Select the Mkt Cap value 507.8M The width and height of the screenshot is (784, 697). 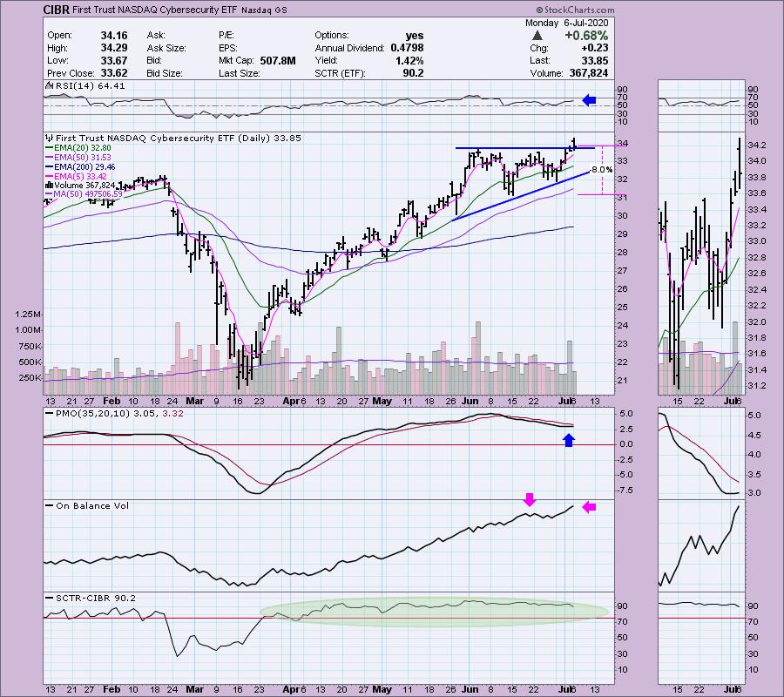click(278, 60)
